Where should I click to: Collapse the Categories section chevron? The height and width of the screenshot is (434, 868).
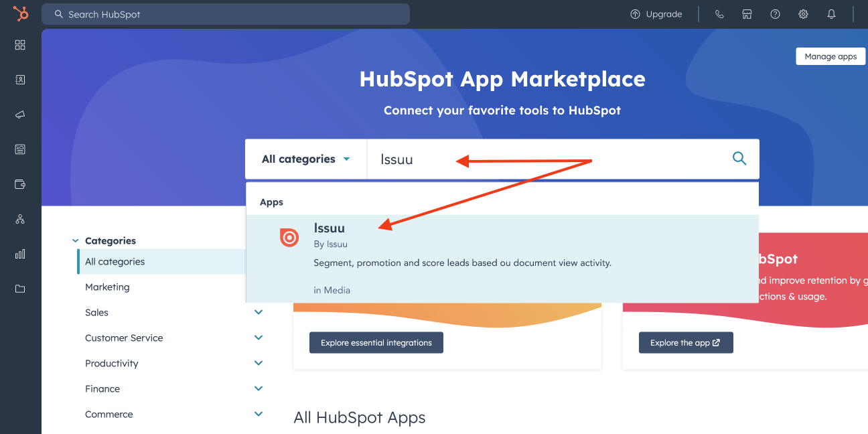[75, 241]
